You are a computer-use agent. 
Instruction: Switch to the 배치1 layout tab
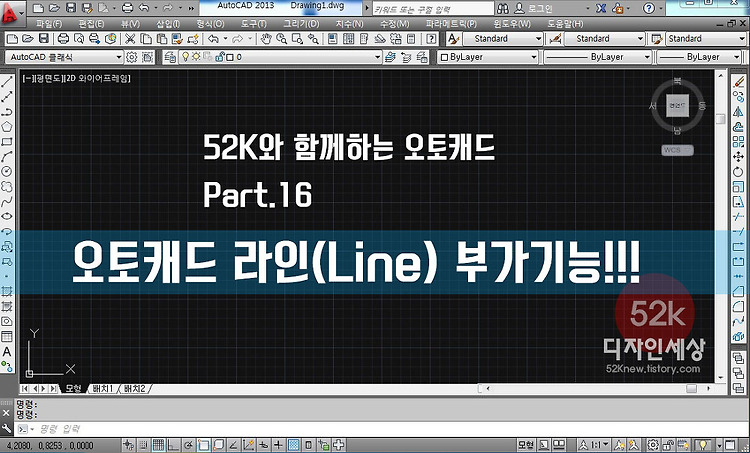102,388
